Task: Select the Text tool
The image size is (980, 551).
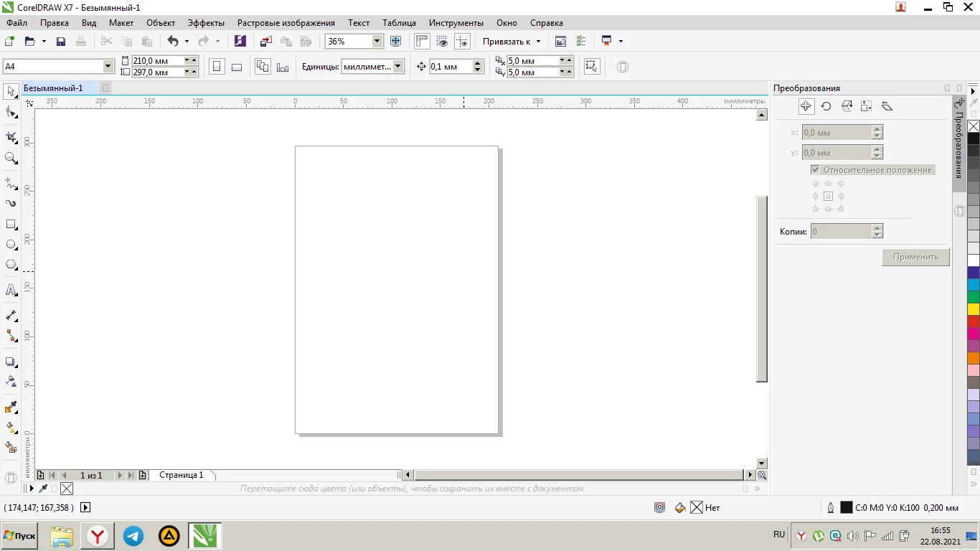Action: (x=11, y=291)
